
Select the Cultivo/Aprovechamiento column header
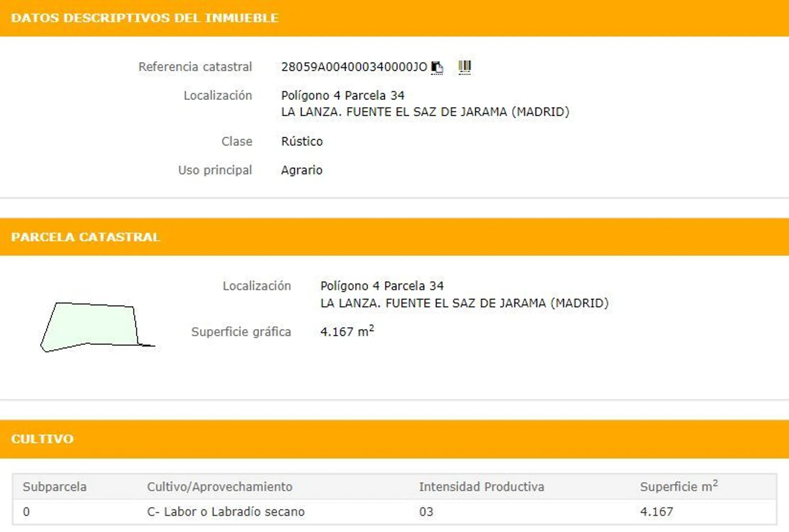tap(220, 487)
